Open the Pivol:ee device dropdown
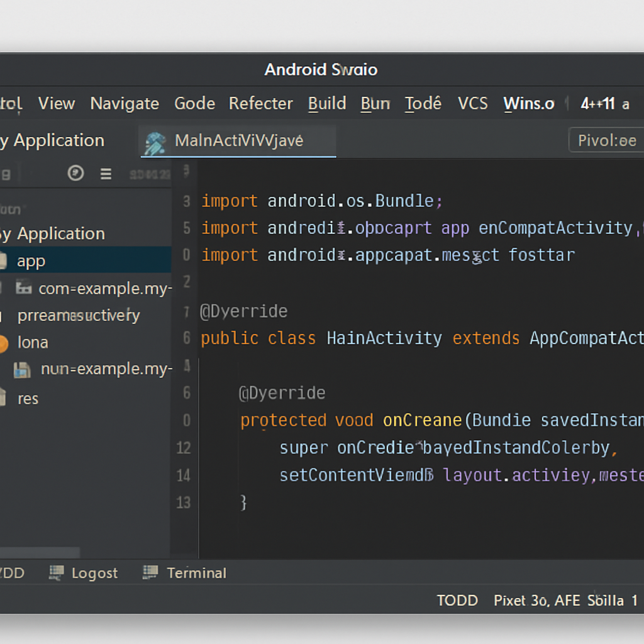644x644 pixels. coord(606,140)
